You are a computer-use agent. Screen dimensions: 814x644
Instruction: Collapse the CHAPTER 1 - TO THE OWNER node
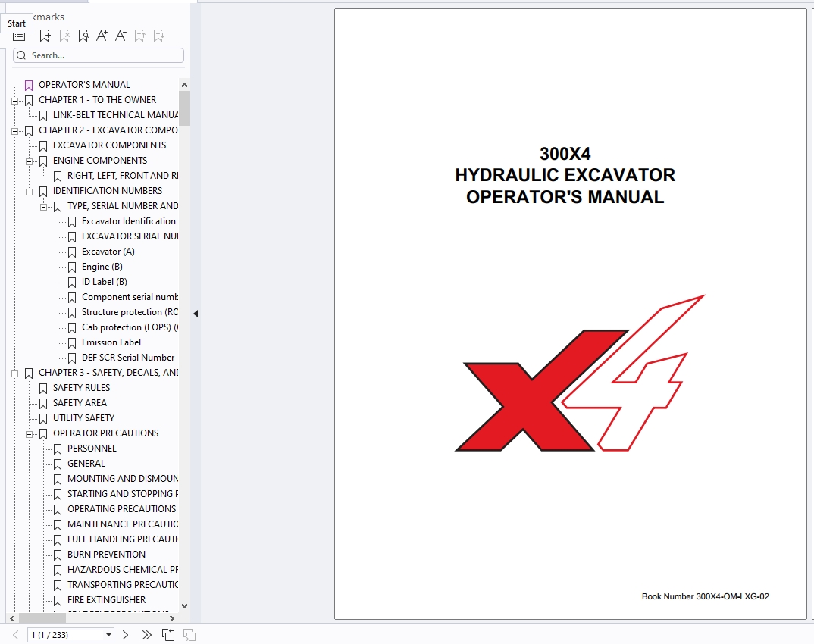pyautogui.click(x=15, y=100)
